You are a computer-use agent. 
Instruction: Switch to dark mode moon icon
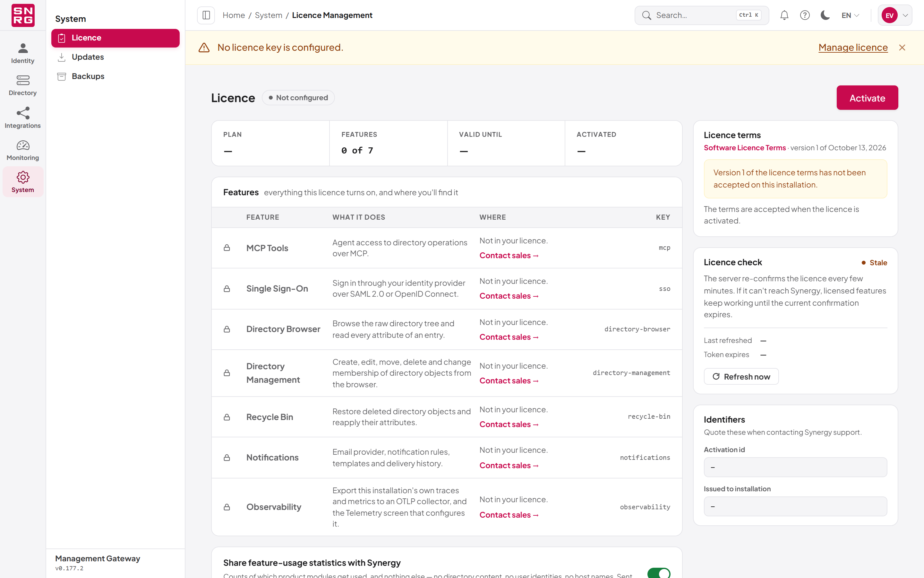825,15
